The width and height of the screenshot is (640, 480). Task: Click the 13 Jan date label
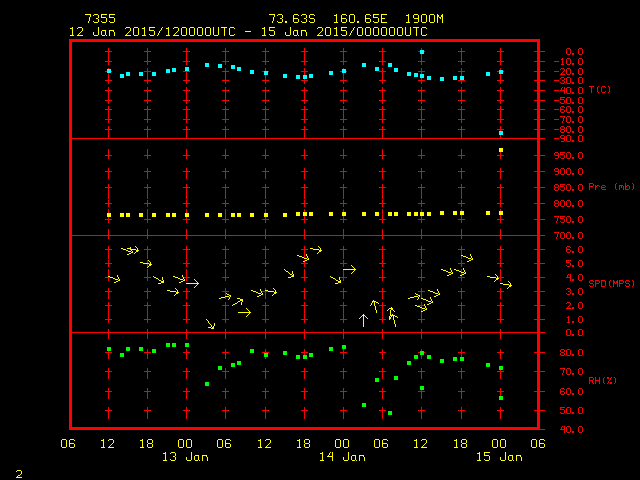point(185,457)
